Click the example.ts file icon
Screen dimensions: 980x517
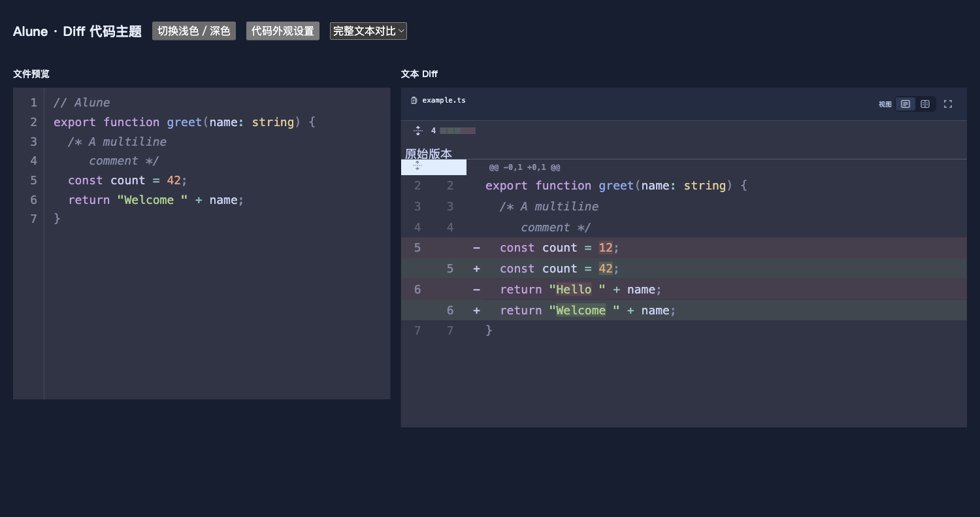tap(414, 101)
